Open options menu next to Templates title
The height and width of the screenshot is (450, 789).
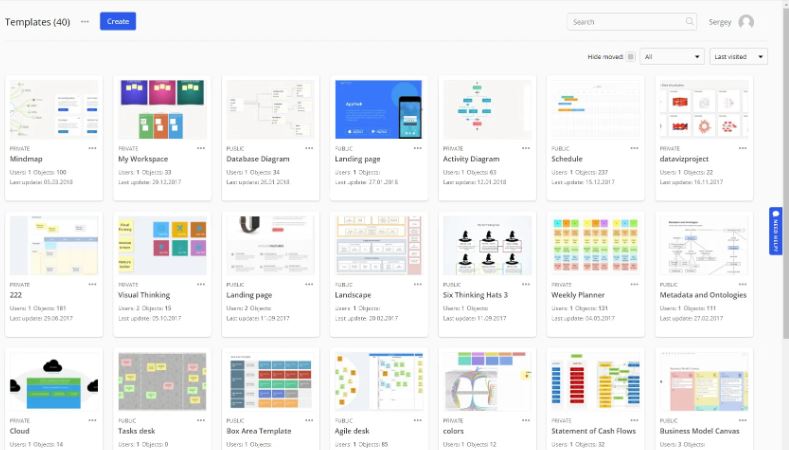pos(85,22)
